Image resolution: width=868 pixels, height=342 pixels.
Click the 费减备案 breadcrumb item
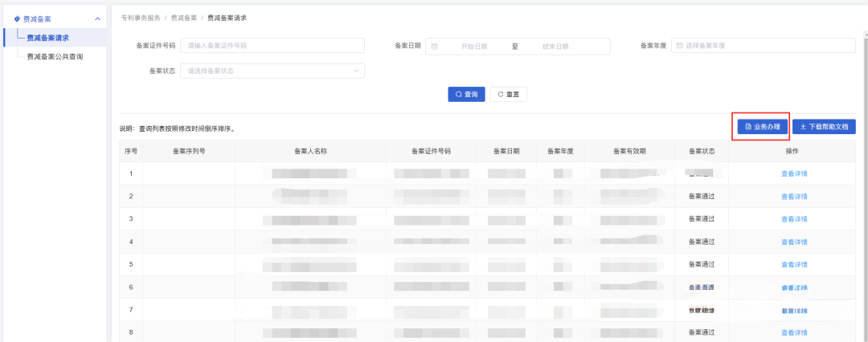coord(185,17)
